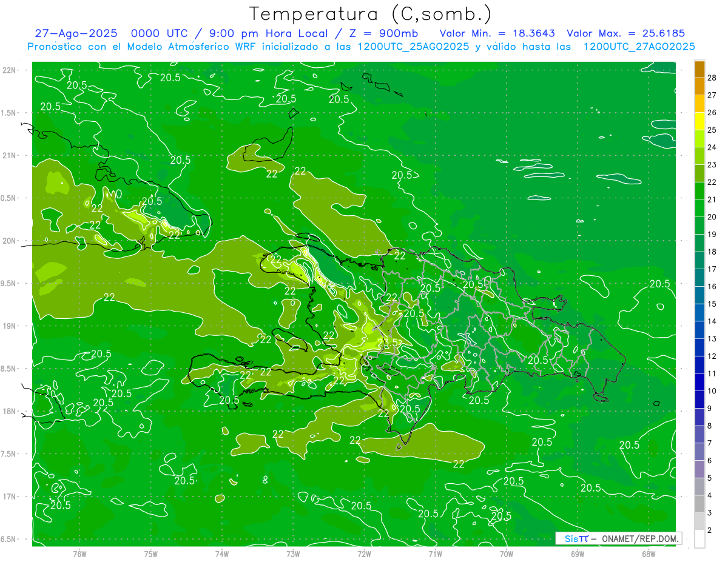Click the "73W" longitude axis label
Viewport: 728px width, 562px height.
tap(293, 554)
